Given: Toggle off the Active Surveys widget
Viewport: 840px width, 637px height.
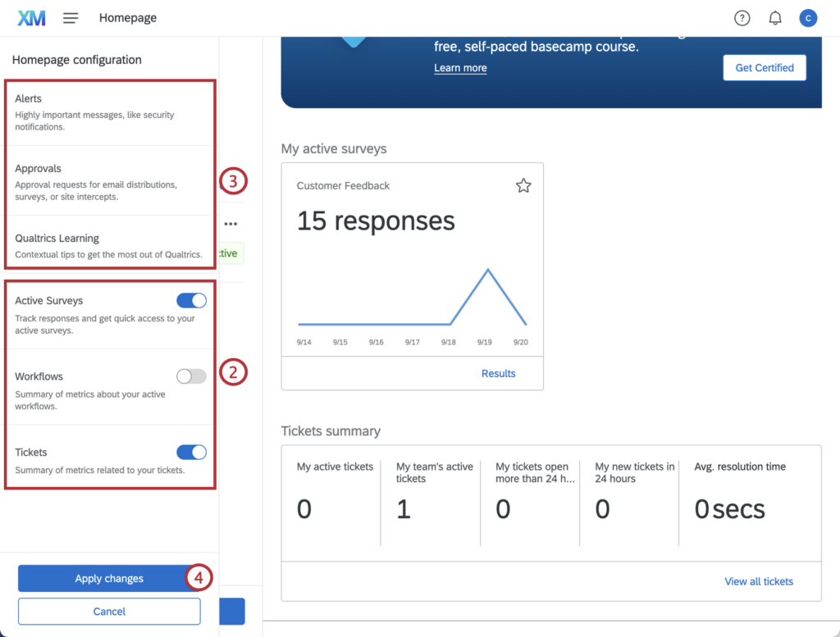Looking at the screenshot, I should (x=191, y=300).
